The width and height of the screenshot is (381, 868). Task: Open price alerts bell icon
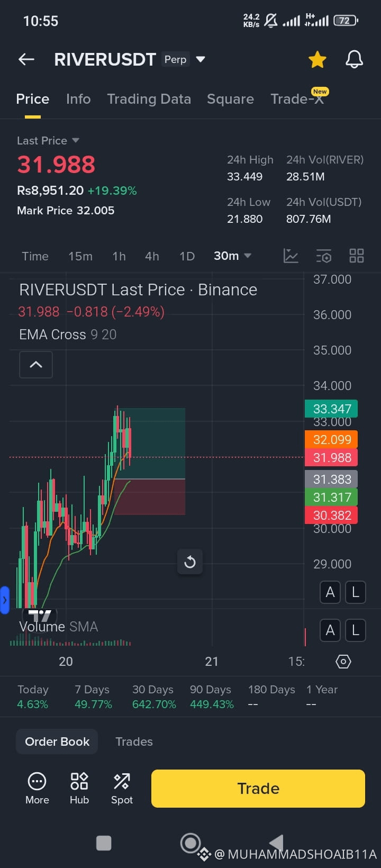pos(354,59)
